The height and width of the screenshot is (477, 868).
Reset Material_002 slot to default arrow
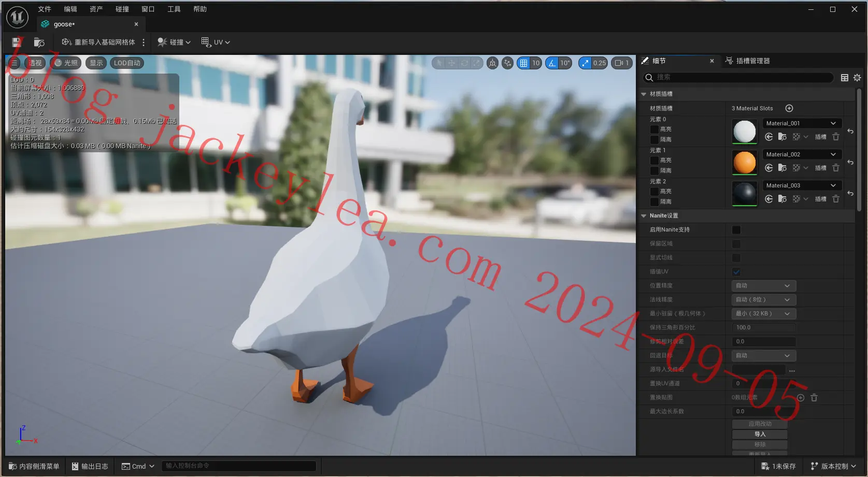pos(850,162)
